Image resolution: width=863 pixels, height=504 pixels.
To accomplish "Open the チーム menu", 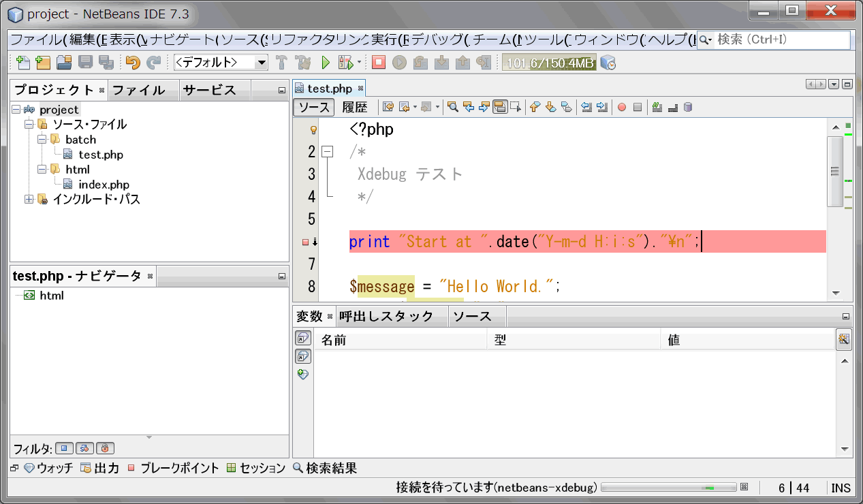I will click(497, 40).
